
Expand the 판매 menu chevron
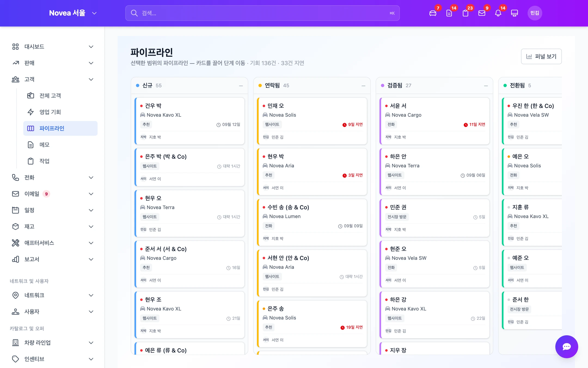coord(91,63)
